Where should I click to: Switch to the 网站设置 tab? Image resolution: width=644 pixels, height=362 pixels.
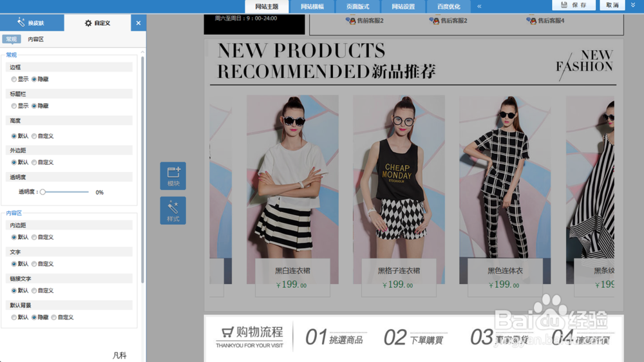(403, 6)
